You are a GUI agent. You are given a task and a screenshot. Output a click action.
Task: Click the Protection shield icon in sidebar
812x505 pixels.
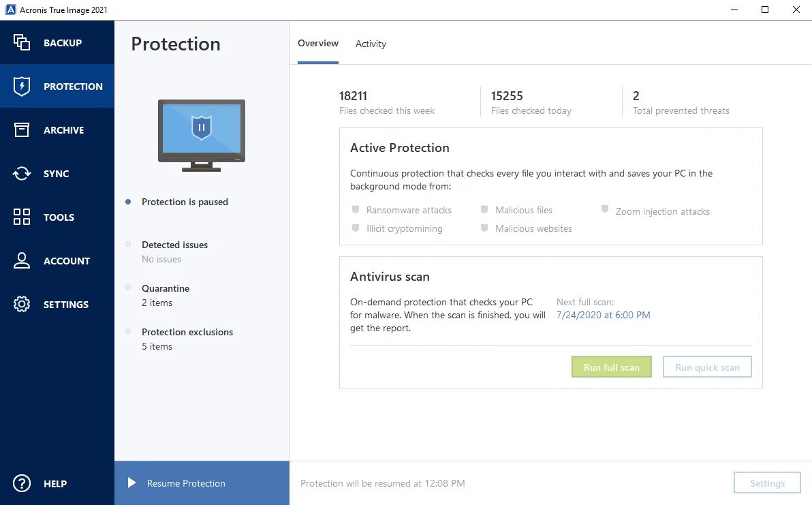pos(22,86)
